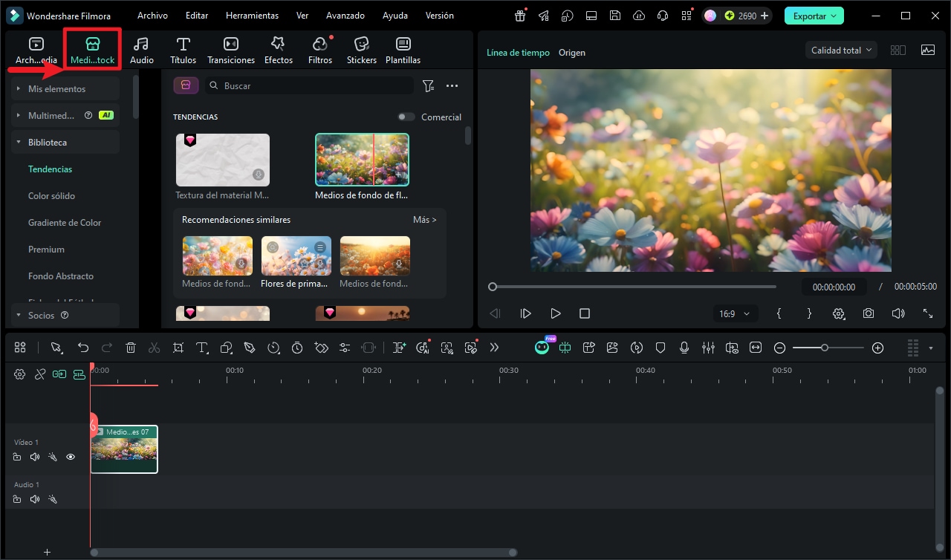Click Más in similar recommendations
The image size is (951, 560).
425,220
